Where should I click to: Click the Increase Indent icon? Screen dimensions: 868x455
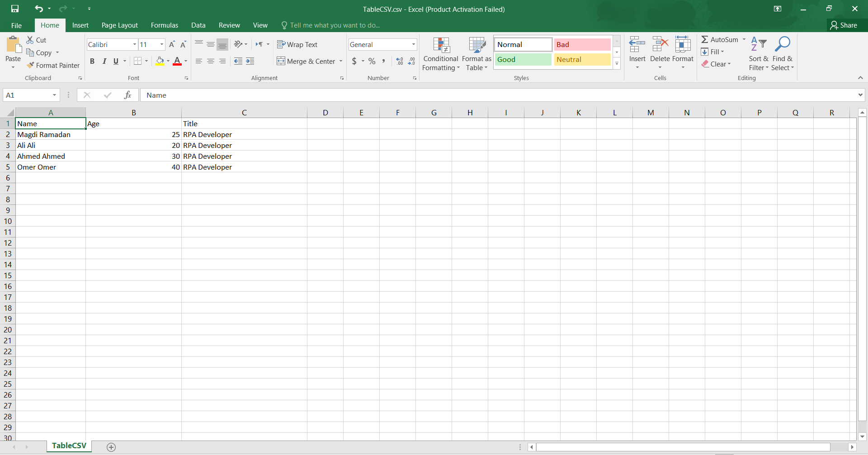(250, 61)
